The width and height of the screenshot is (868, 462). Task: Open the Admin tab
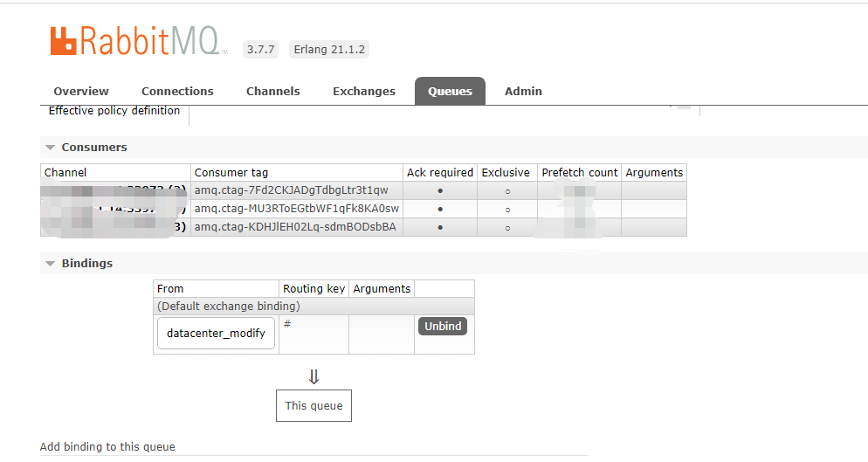pyautogui.click(x=523, y=92)
